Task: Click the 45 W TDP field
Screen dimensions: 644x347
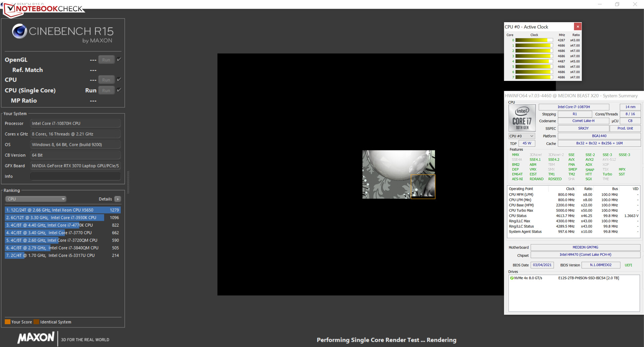Action: pos(527,143)
